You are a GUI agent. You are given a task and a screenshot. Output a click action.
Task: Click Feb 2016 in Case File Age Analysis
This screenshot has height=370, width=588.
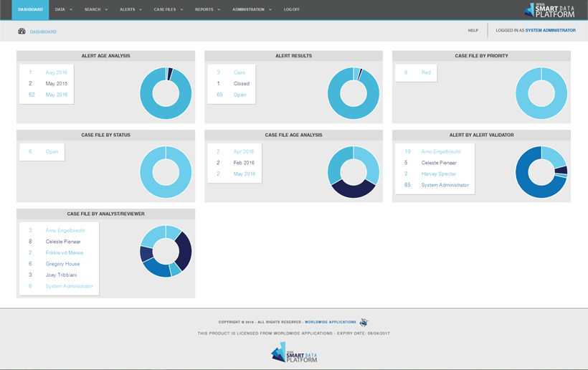click(x=244, y=163)
